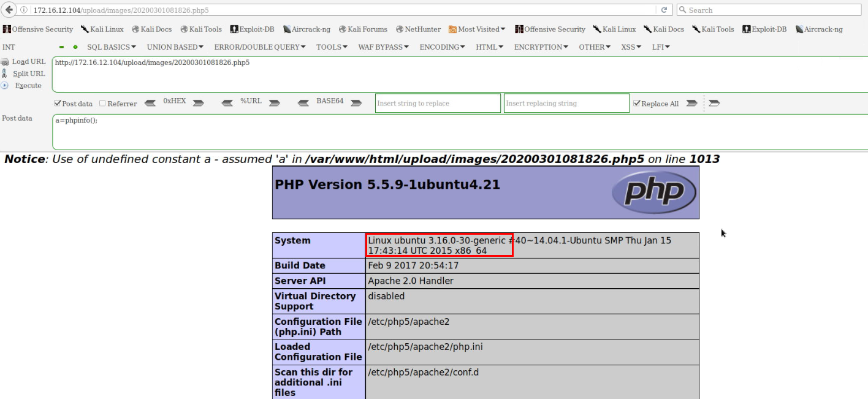Click the green plus icon next to INT

(75, 47)
